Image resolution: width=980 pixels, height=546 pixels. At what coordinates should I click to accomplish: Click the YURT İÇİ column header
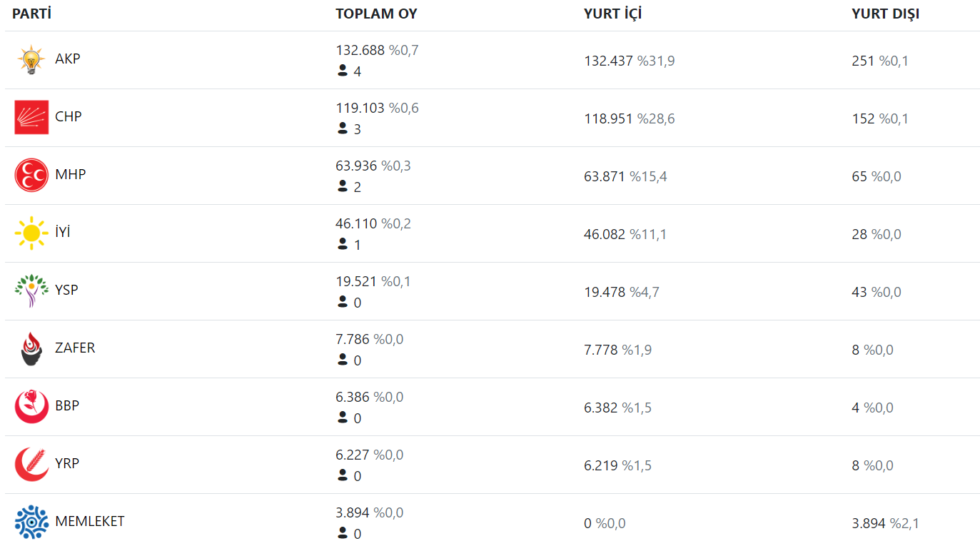(x=612, y=14)
